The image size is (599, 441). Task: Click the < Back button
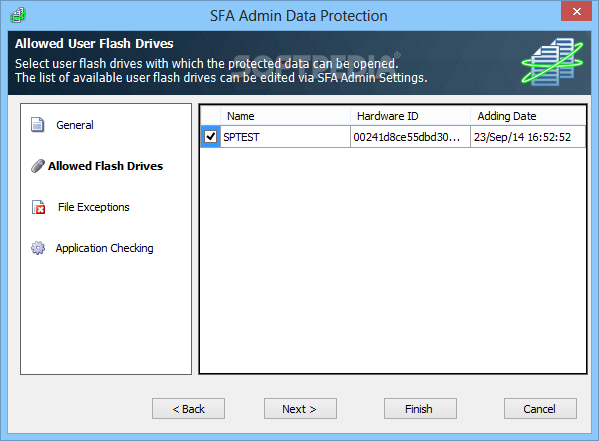pos(188,409)
